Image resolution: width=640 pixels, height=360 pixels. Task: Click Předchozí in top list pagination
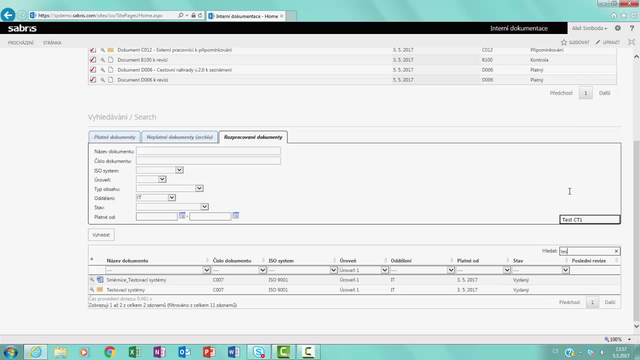[x=561, y=93]
